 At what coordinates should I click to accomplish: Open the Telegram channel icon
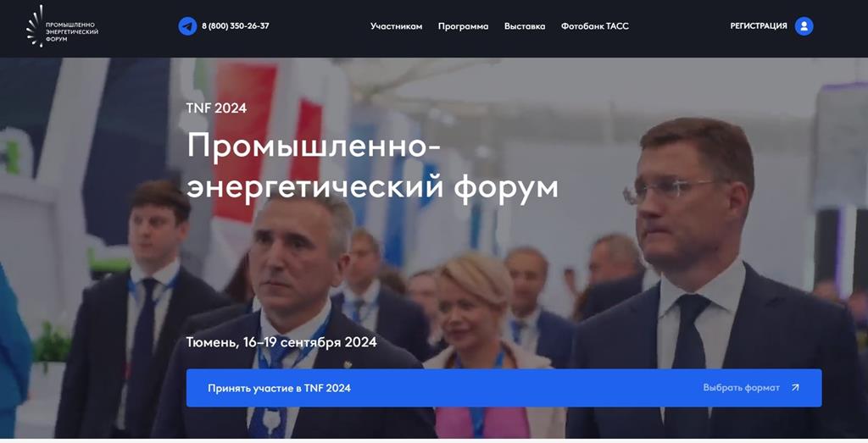coord(187,26)
